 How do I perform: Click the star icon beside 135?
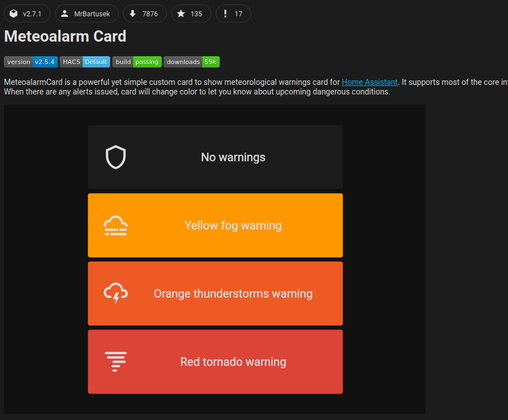[x=181, y=13]
